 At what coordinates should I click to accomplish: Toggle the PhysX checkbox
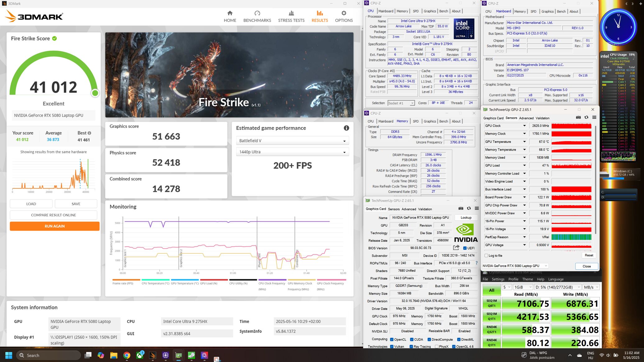437,346
